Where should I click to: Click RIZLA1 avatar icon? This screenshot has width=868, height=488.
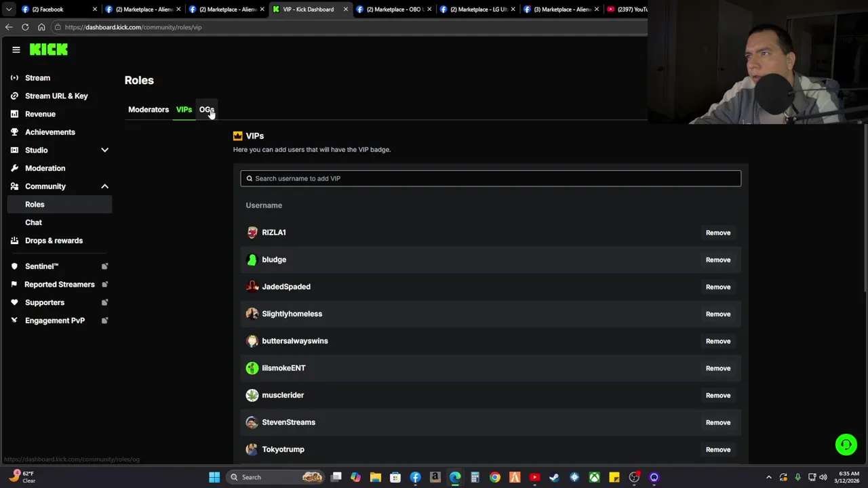[252, 232]
